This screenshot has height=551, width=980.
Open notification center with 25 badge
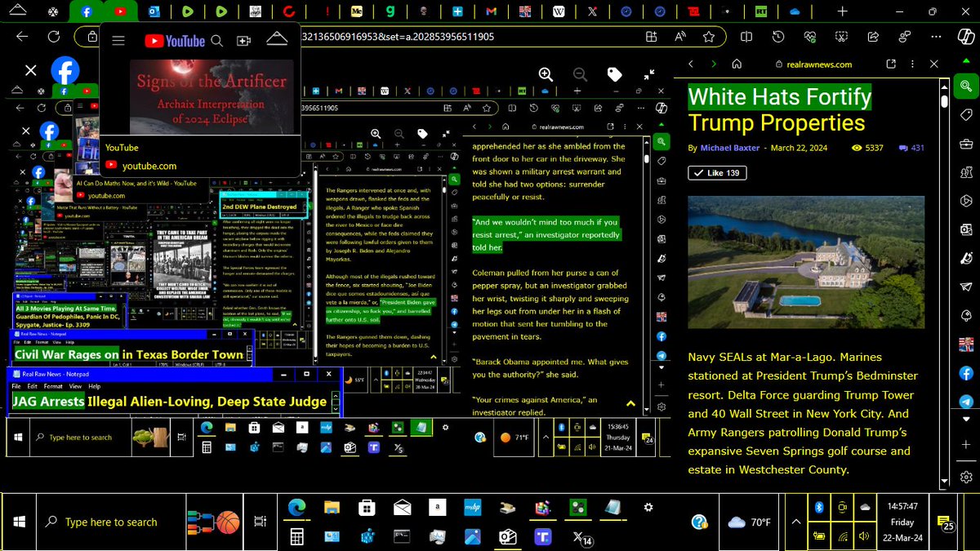pos(946,523)
